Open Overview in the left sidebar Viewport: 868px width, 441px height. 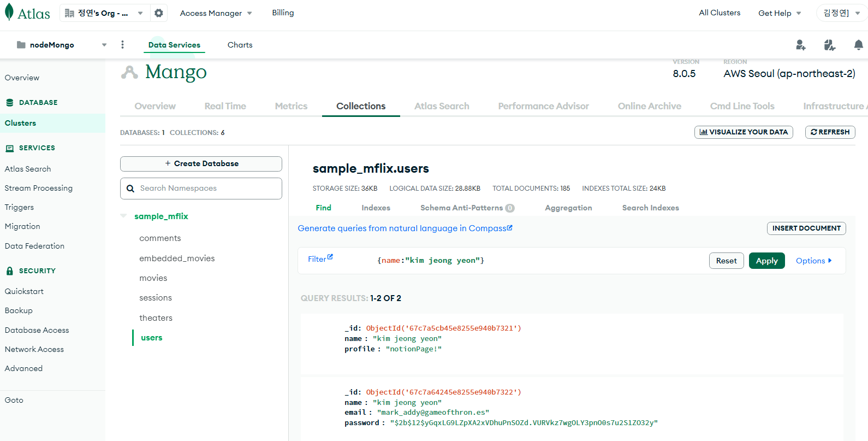click(22, 78)
